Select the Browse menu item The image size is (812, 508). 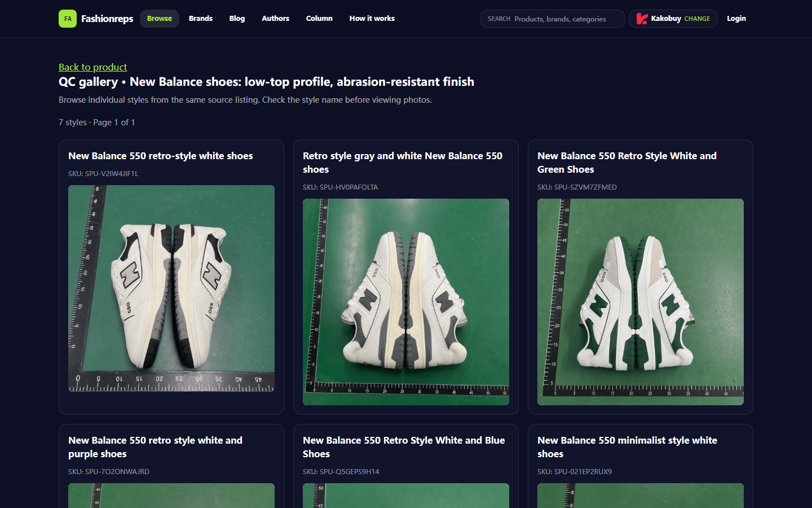(160, 19)
